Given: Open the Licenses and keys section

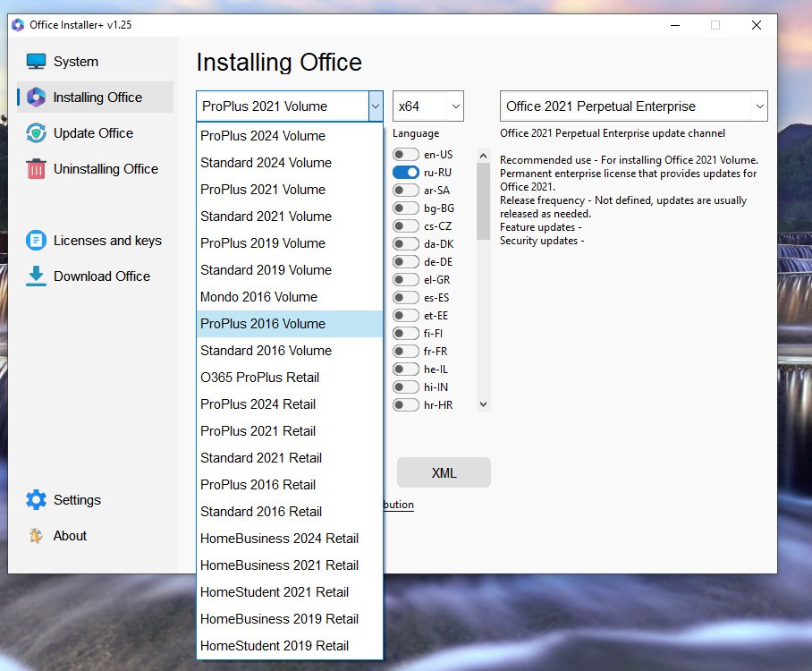Looking at the screenshot, I should [x=96, y=241].
